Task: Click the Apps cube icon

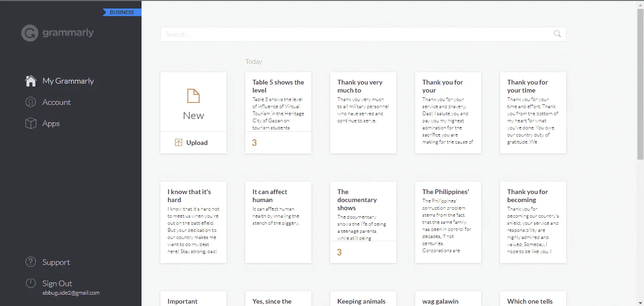Action: tap(31, 123)
